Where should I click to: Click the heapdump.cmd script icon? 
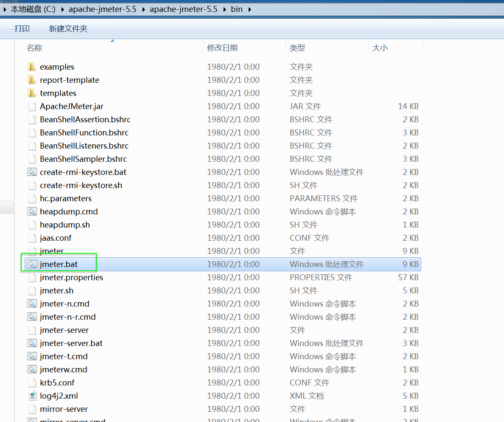click(32, 212)
